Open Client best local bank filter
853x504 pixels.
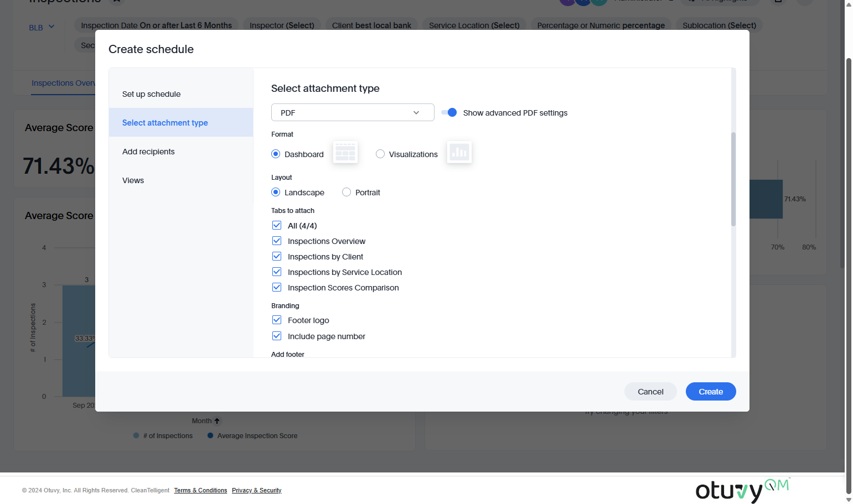tap(371, 25)
